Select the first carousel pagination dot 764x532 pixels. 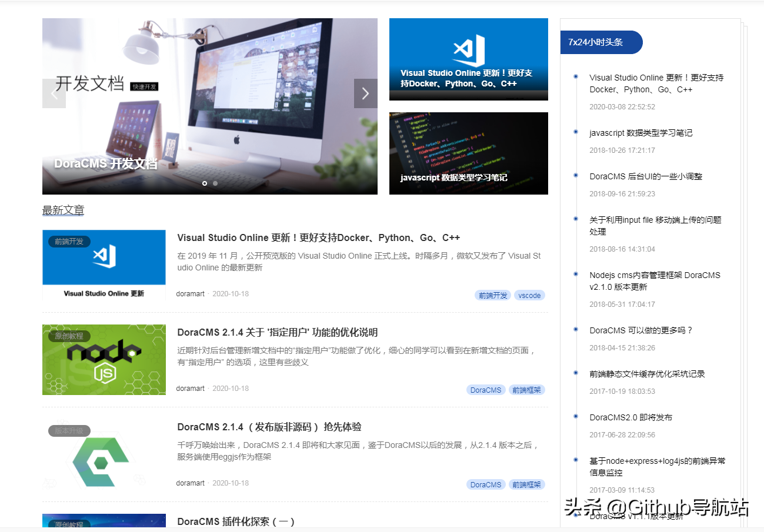pyautogui.click(x=205, y=183)
